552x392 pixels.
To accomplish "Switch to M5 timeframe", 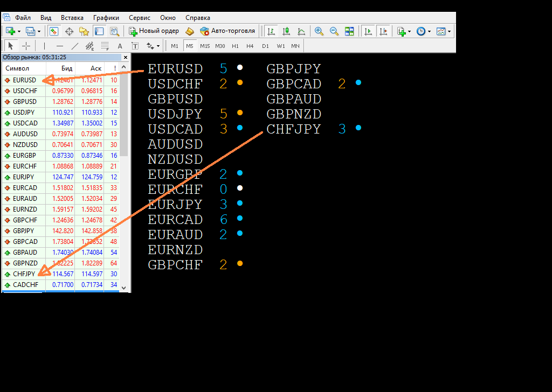I will tap(190, 46).
